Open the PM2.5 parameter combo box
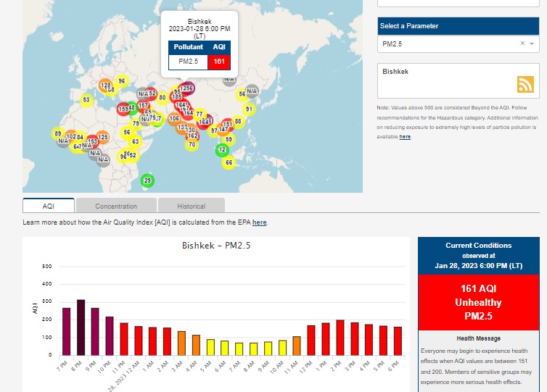 click(x=450, y=44)
